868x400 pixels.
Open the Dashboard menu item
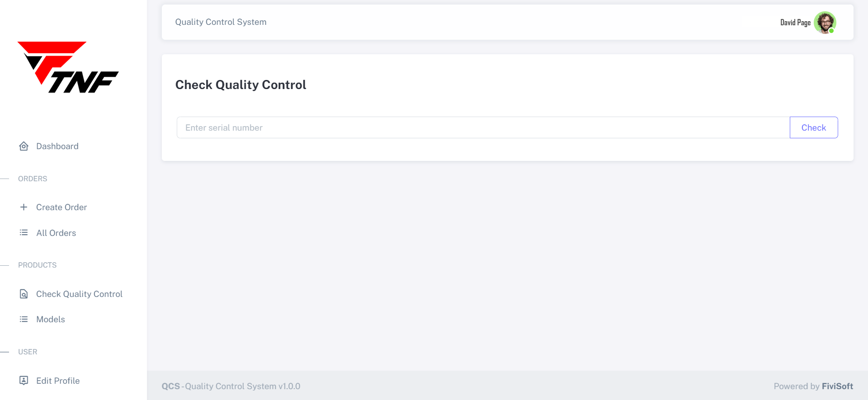pyautogui.click(x=57, y=146)
